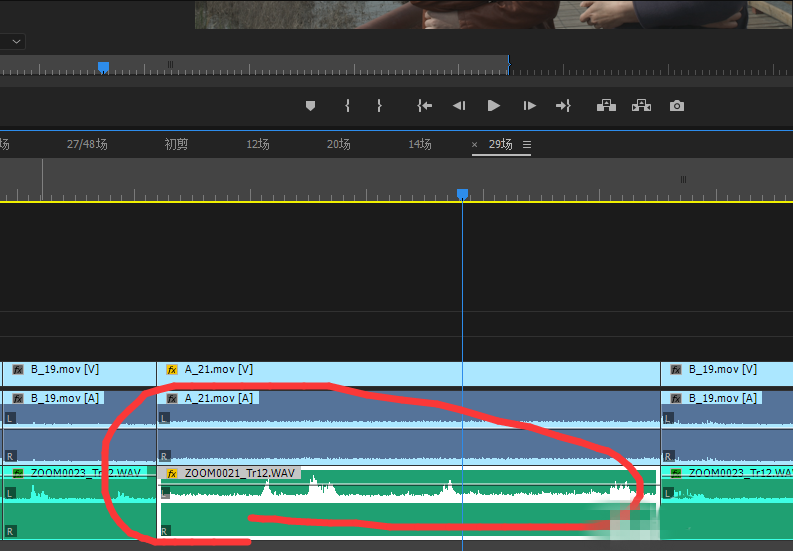793x551 pixels.
Task: Click the fx badge on left B_19.mov [V]
Action: pyautogui.click(x=18, y=370)
